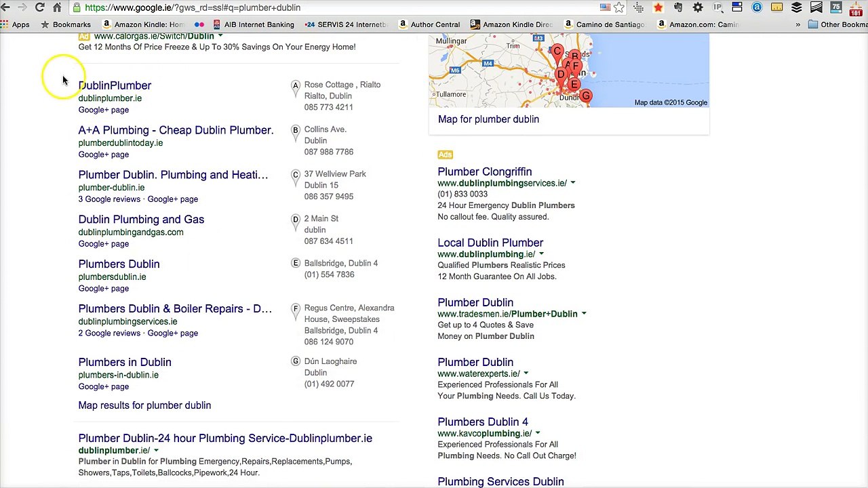Click map marker G beside Plumbers in Dublin
Image resolution: width=868 pixels, height=488 pixels.
[295, 362]
